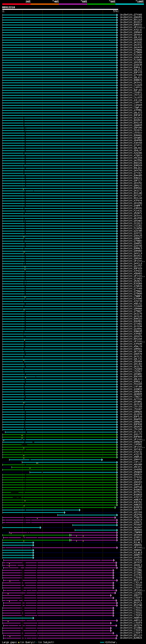
Task: Select the query name BB912210
Action: (8, 7)
